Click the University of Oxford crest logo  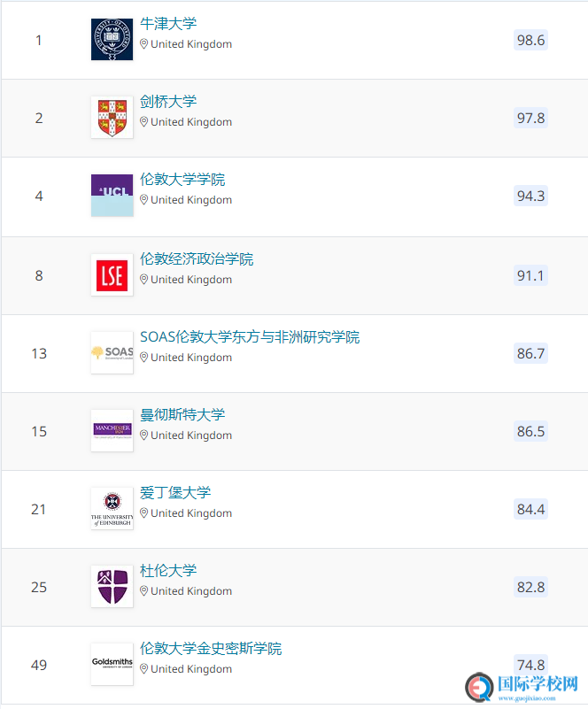coord(112,39)
